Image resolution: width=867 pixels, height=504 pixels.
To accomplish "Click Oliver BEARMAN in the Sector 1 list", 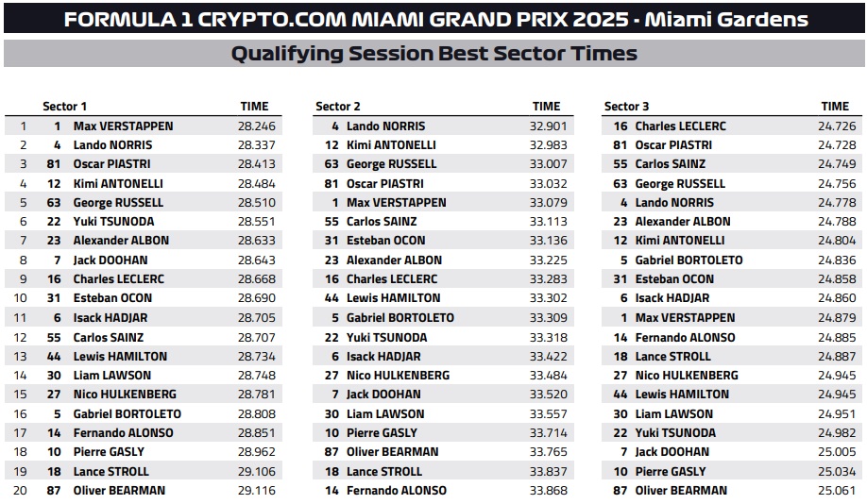I will click(119, 490).
